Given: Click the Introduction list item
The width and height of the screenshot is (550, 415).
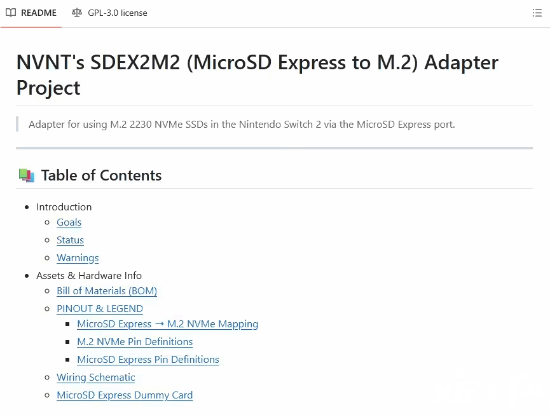Looking at the screenshot, I should pyautogui.click(x=64, y=207).
